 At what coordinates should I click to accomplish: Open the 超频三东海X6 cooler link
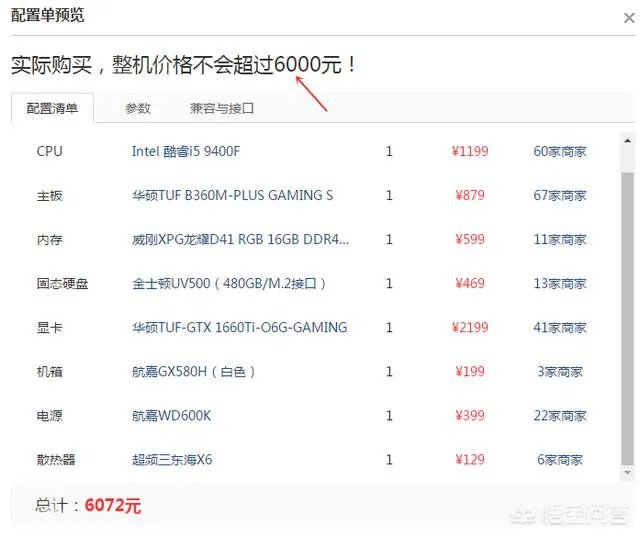172,460
